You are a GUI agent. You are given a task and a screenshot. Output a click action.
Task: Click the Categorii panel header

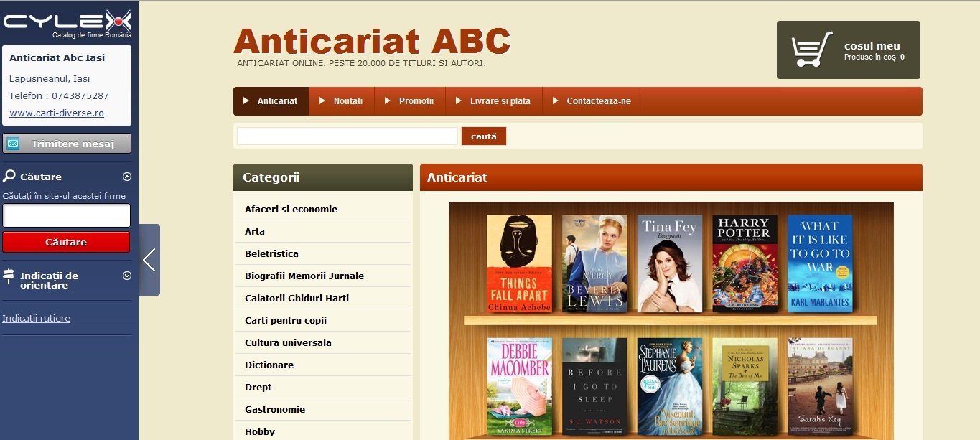[323, 177]
